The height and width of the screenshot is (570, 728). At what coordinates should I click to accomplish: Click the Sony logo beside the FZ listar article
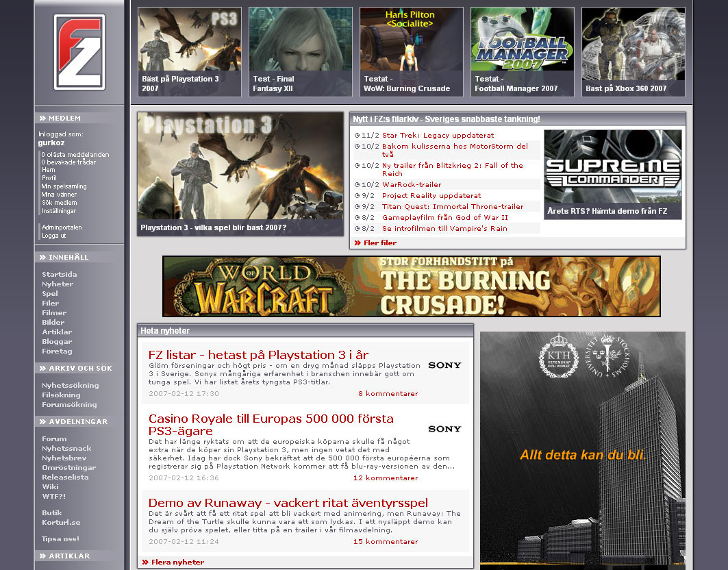click(444, 365)
